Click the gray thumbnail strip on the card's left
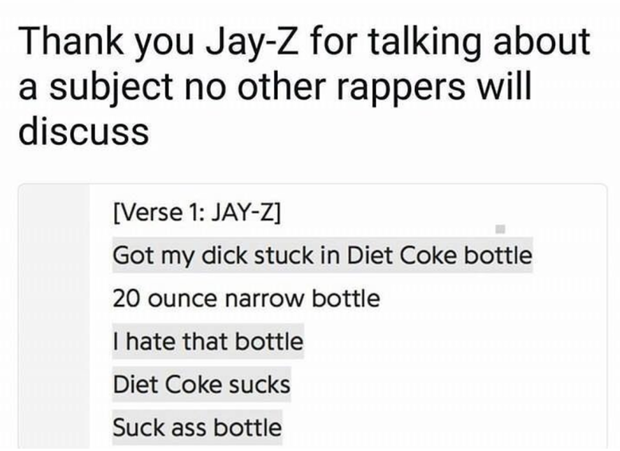Viewport: 620px width, 451px height. (x=54, y=317)
